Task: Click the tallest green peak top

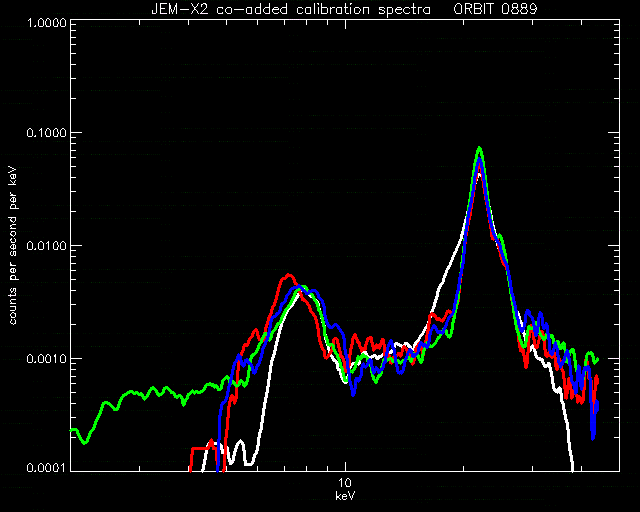Action: pos(480,149)
